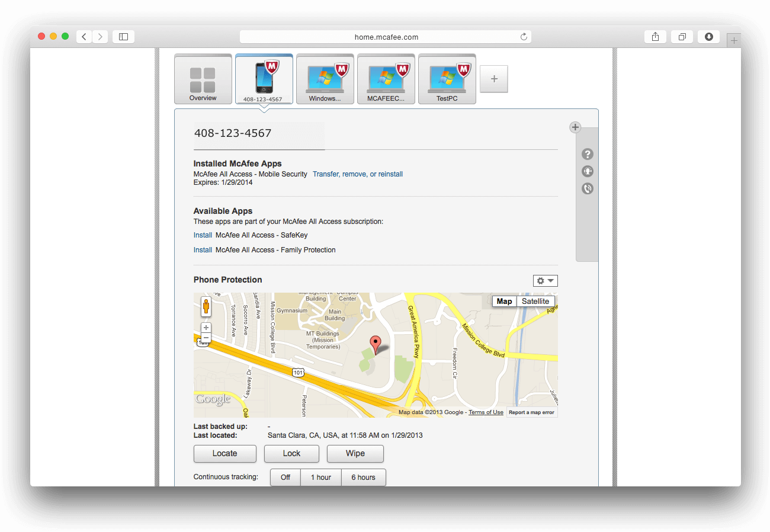This screenshot has height=532, width=770.
Task: Click the help question mark icon
Action: point(588,154)
